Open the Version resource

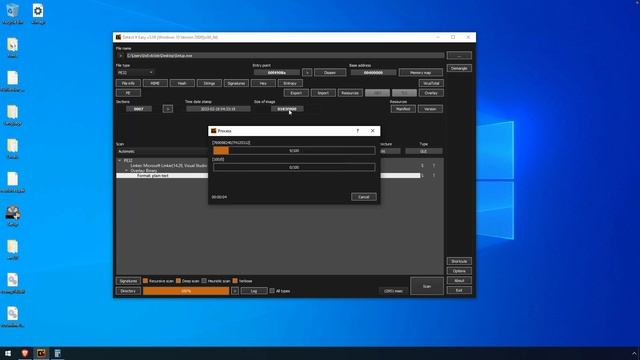[430, 109]
